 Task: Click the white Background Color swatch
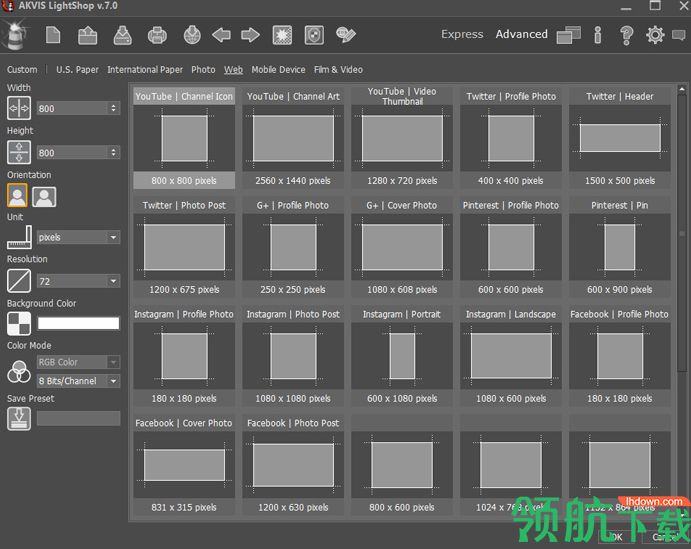click(x=78, y=323)
